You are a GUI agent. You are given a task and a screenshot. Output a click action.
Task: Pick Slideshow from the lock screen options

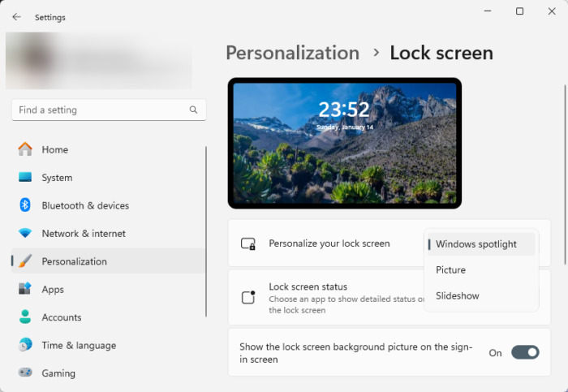[x=458, y=296]
